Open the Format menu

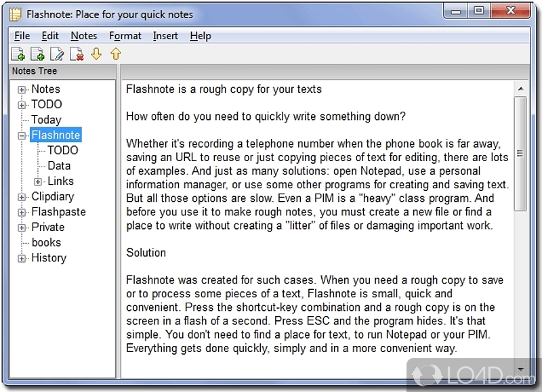(x=125, y=36)
